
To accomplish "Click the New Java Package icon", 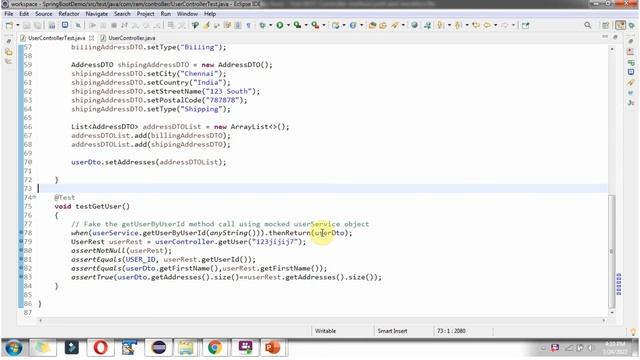I will pyautogui.click(x=336, y=25).
